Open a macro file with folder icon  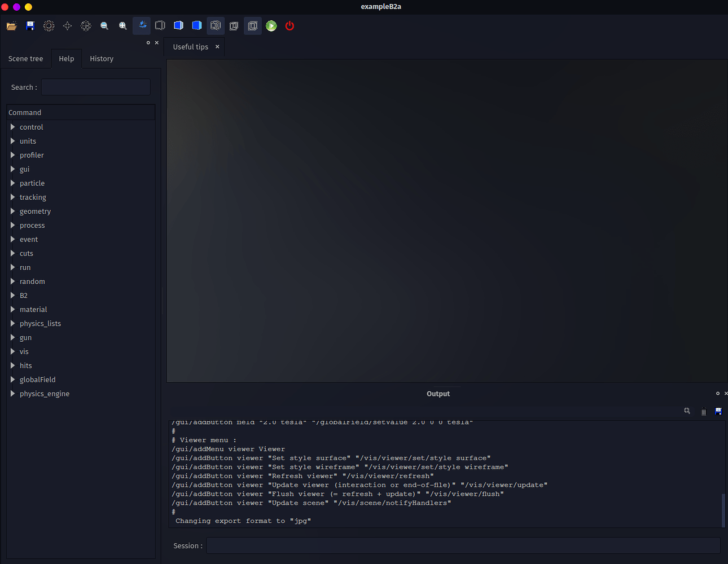(x=11, y=26)
